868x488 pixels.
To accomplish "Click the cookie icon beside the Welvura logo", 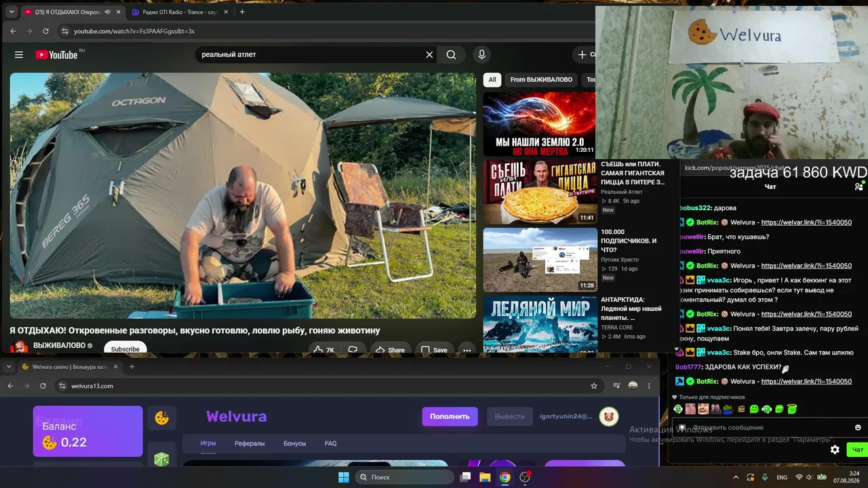I will (x=162, y=418).
